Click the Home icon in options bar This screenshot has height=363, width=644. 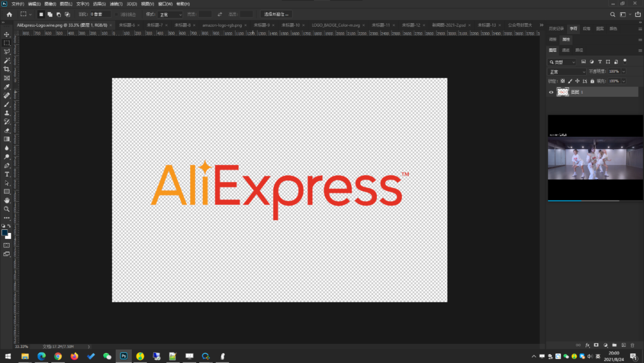(9, 14)
